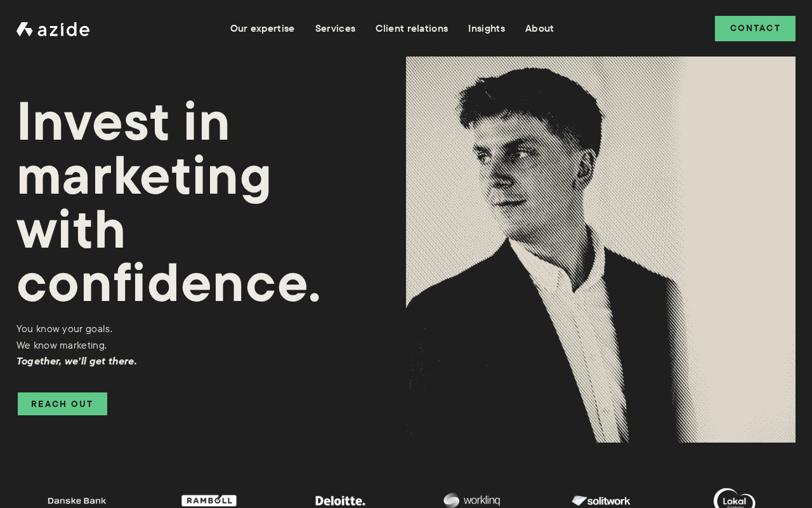This screenshot has width=812, height=508.
Task: Open the Client relations nav item
Action: pyautogui.click(x=412, y=29)
